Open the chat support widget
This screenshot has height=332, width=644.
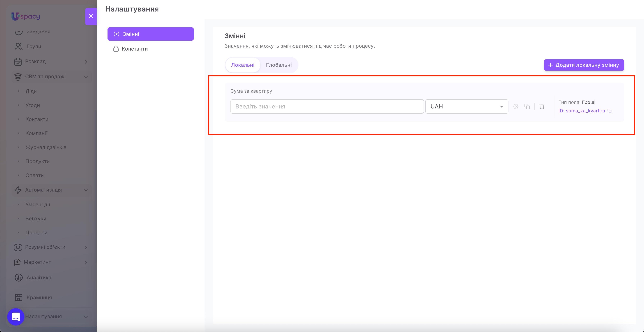coord(16,317)
